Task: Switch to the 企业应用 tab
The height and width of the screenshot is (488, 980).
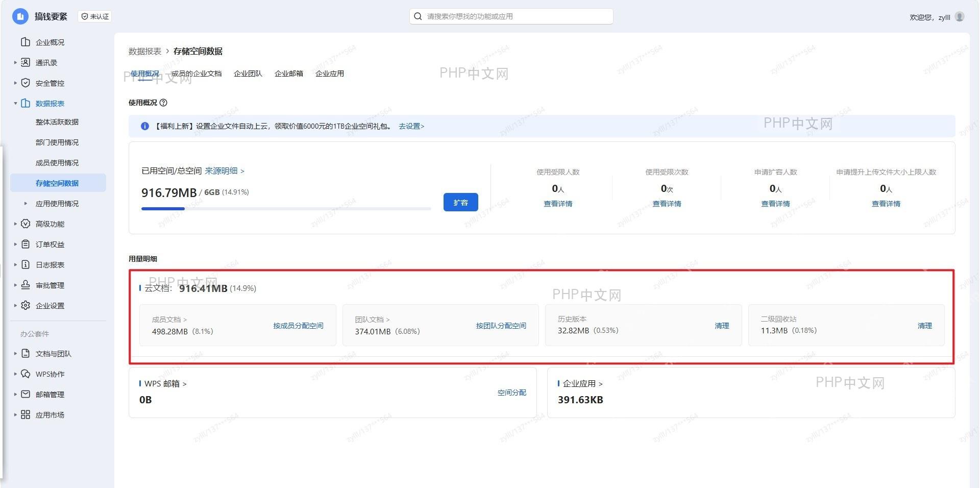Action: pyautogui.click(x=330, y=74)
